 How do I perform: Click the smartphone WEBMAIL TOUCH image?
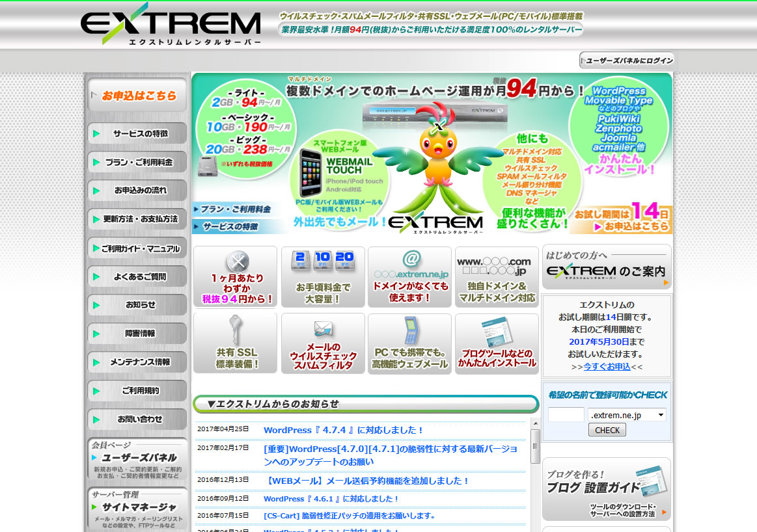(x=310, y=172)
